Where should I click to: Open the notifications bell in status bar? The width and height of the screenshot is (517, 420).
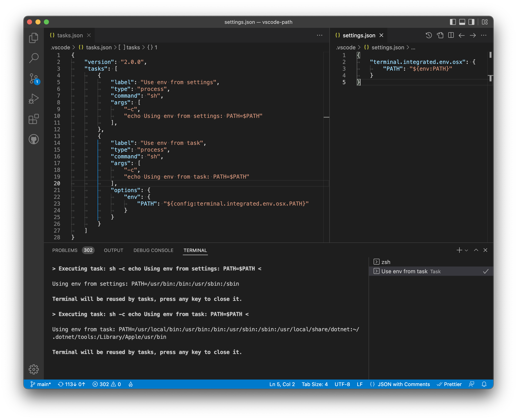coord(484,384)
